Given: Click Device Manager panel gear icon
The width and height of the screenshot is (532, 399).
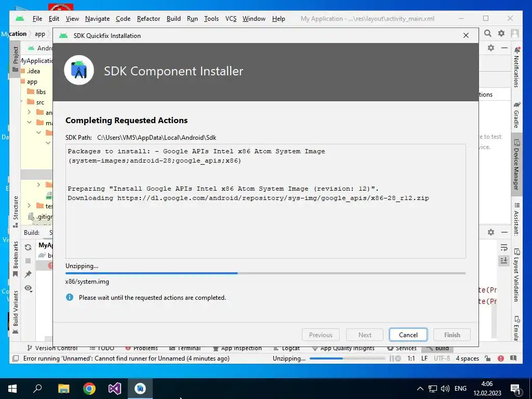Looking at the screenshot, I should [491, 48].
